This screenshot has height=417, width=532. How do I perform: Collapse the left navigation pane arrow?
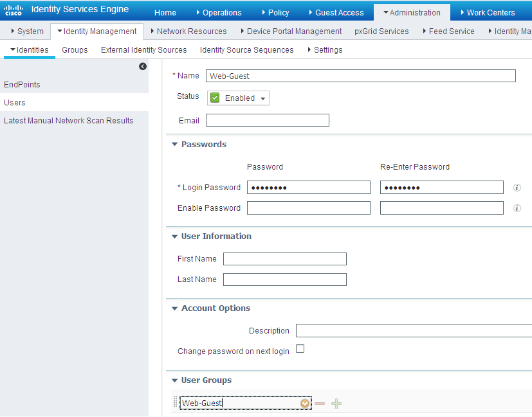tap(142, 66)
